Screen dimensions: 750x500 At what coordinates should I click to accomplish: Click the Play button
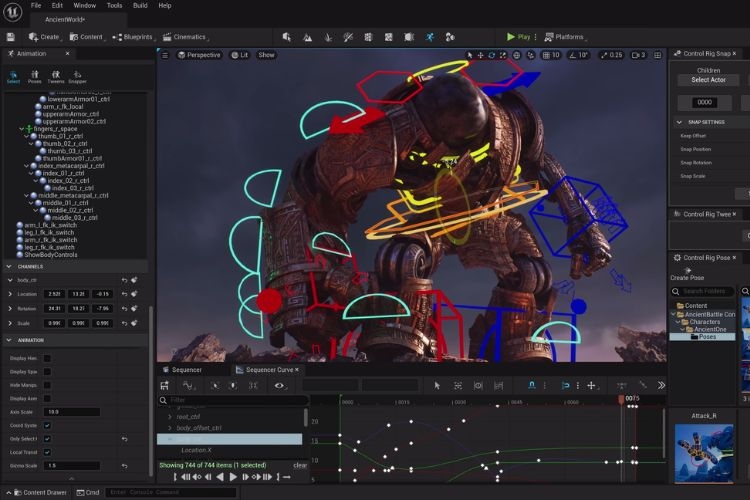[x=518, y=37]
